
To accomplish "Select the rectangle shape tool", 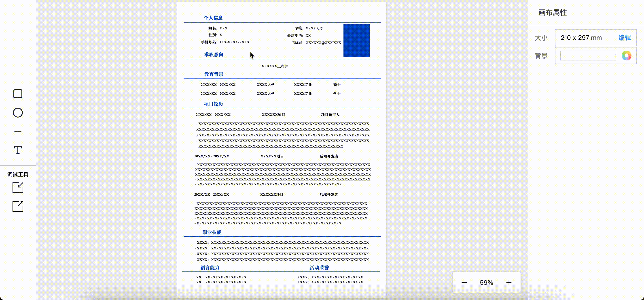I will click(18, 94).
